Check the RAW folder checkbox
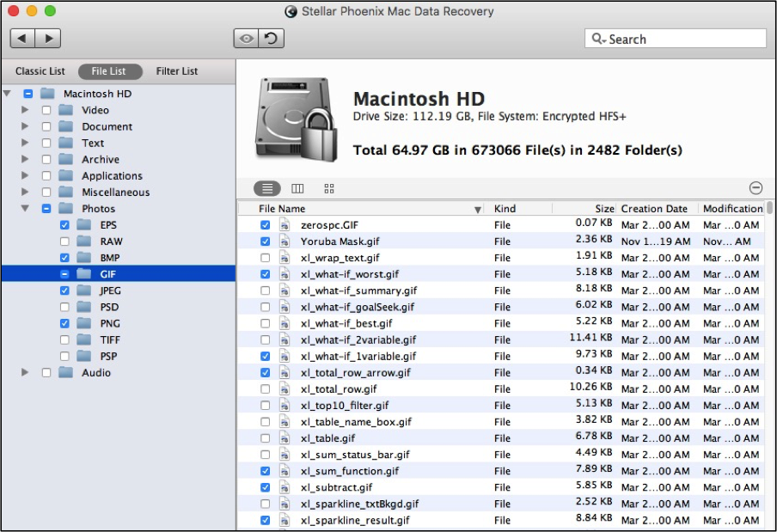 64,242
